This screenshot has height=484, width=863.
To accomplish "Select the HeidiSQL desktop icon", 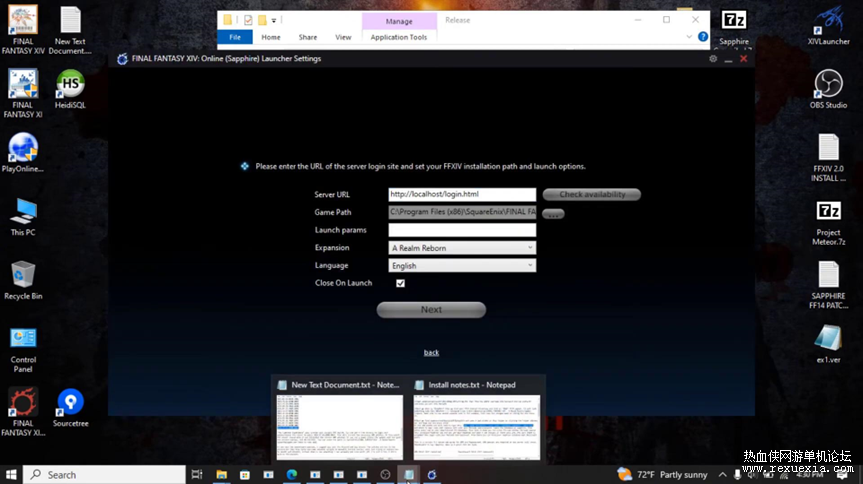I will click(70, 89).
